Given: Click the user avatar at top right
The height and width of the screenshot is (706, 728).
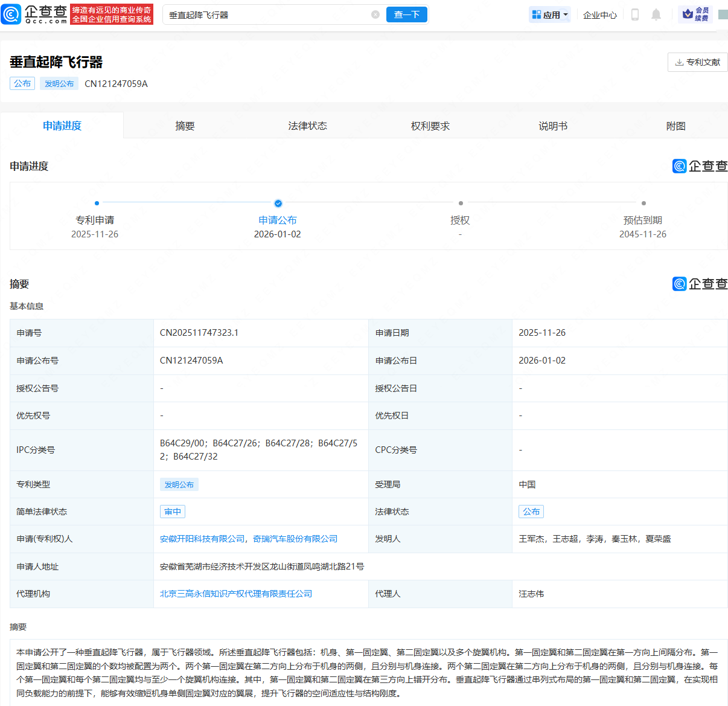Looking at the screenshot, I should [723, 14].
